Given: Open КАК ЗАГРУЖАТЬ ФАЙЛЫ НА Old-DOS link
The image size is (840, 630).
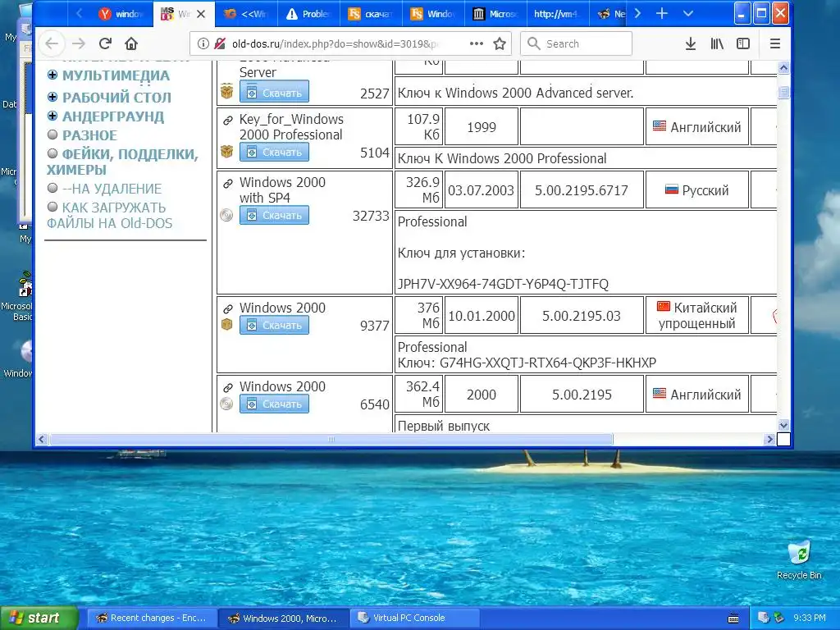Looking at the screenshot, I should click(109, 216).
